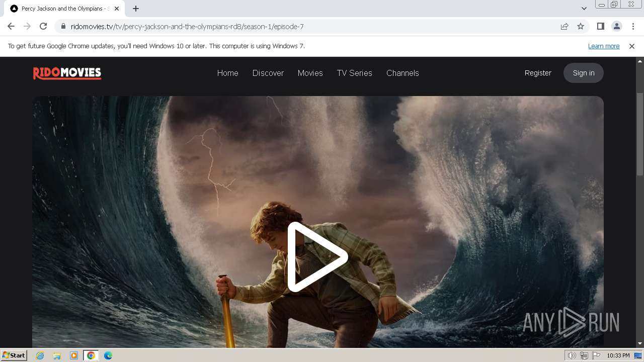644x362 pixels.
Task: Open the network tray icon
Action: pos(584,355)
